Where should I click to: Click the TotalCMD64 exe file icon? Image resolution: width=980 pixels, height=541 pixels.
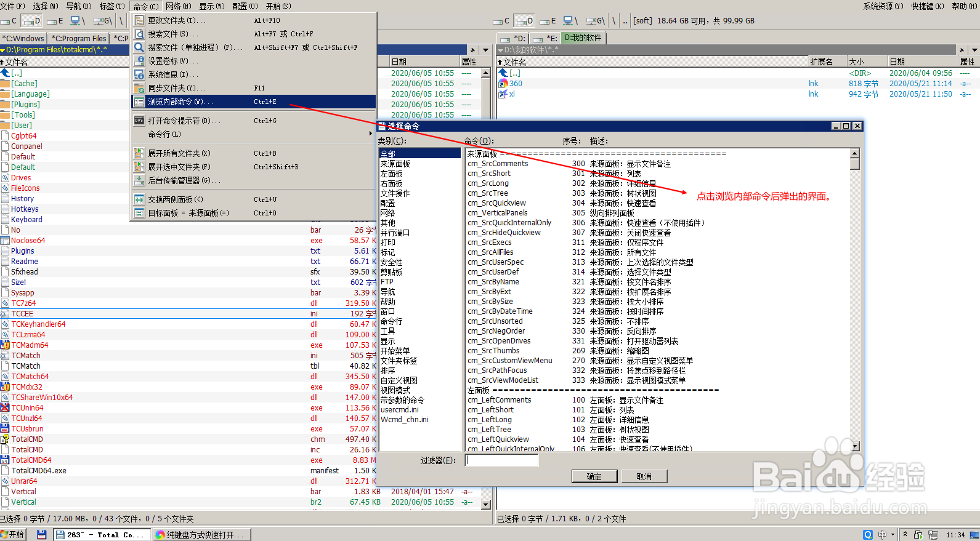click(x=5, y=460)
